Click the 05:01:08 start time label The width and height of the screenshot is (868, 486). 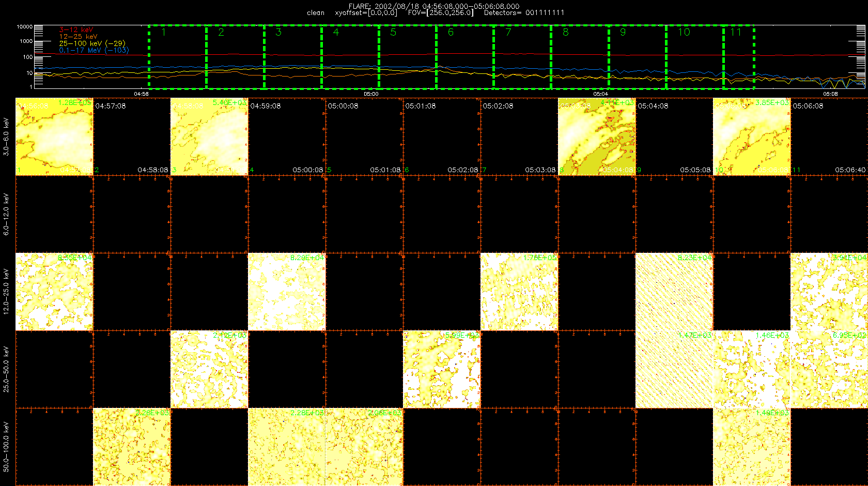pos(421,106)
